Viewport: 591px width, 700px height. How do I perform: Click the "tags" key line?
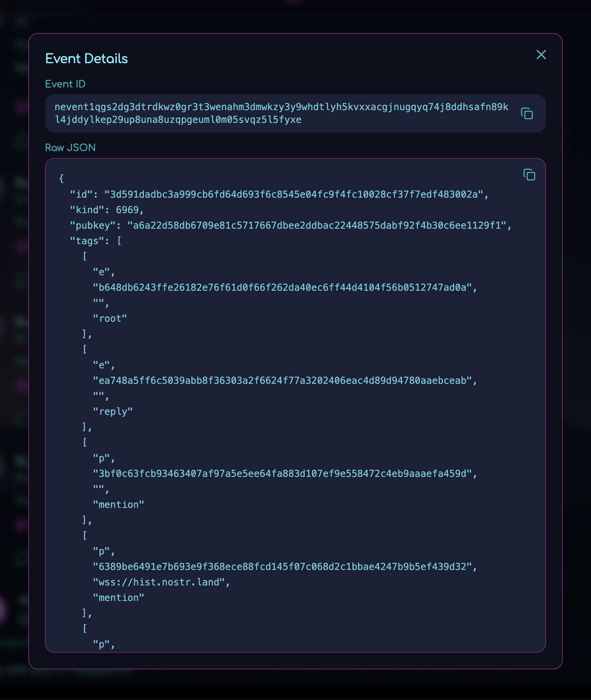[x=95, y=241]
